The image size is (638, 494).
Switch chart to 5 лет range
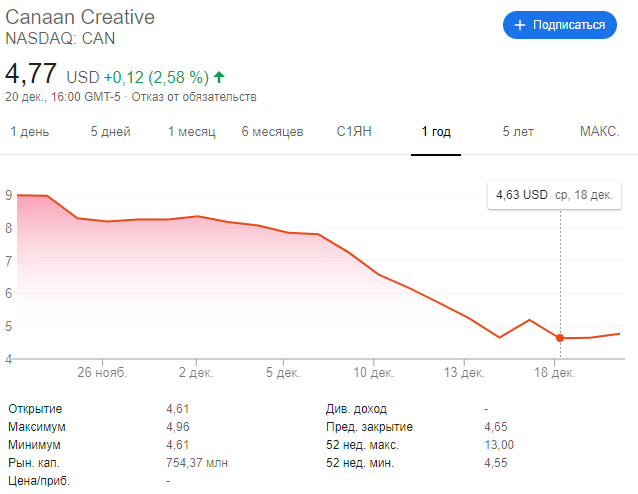point(519,132)
